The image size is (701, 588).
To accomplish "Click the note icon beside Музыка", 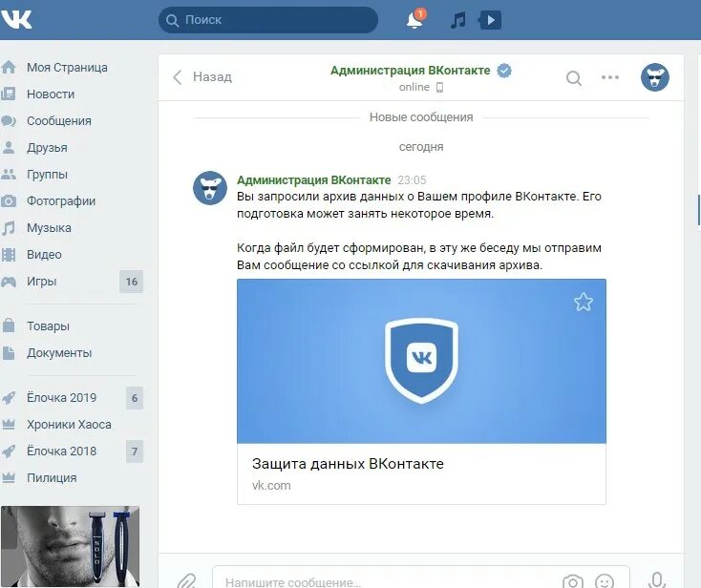I will pos(9,228).
